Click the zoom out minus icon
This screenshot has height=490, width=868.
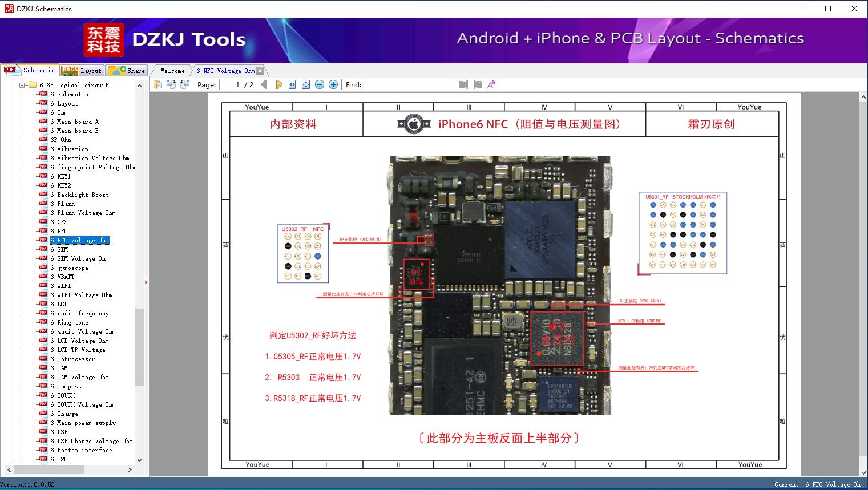[x=320, y=84]
